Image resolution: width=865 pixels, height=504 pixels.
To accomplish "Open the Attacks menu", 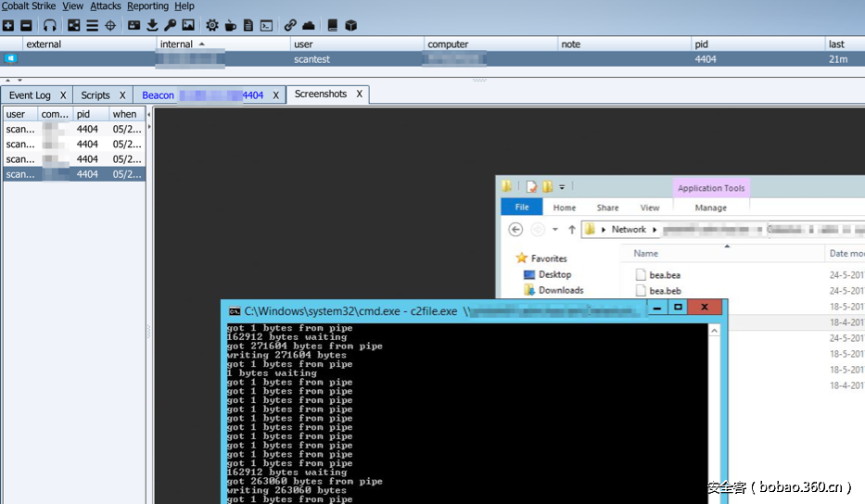I will click(106, 6).
